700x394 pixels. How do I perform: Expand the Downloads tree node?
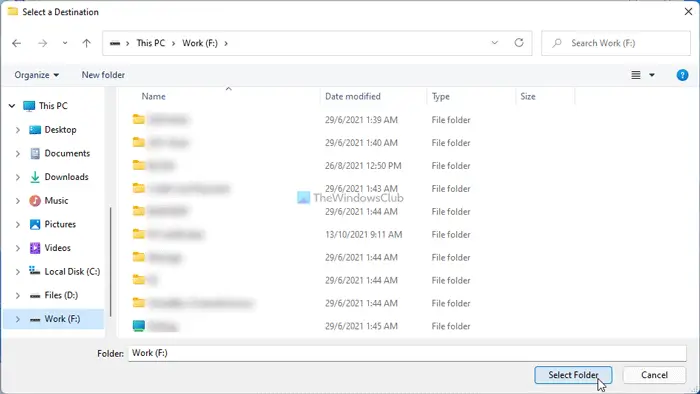18,177
